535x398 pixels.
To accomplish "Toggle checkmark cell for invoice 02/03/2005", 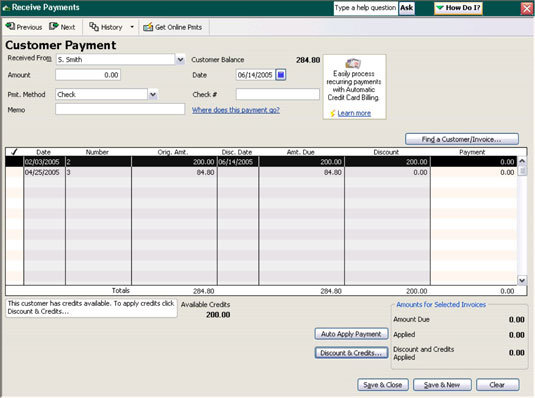I will (15, 162).
